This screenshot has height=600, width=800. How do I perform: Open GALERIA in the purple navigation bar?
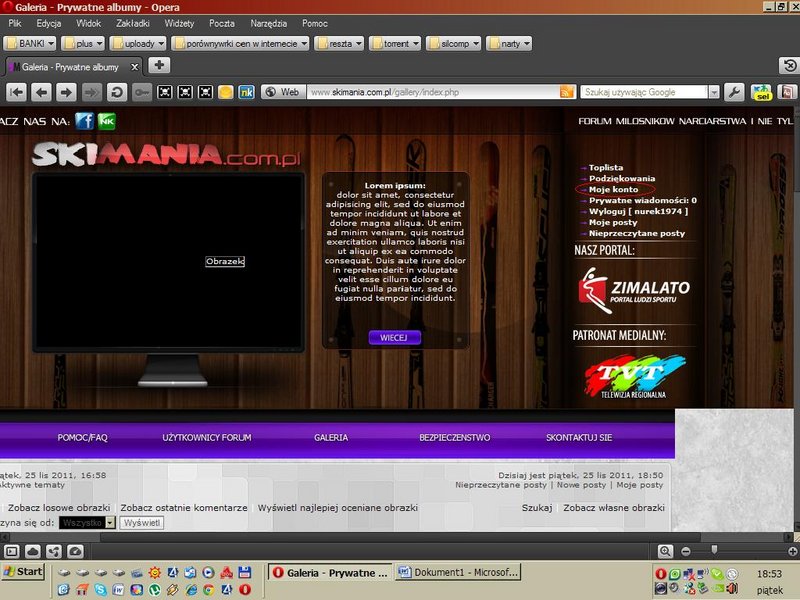(x=331, y=438)
